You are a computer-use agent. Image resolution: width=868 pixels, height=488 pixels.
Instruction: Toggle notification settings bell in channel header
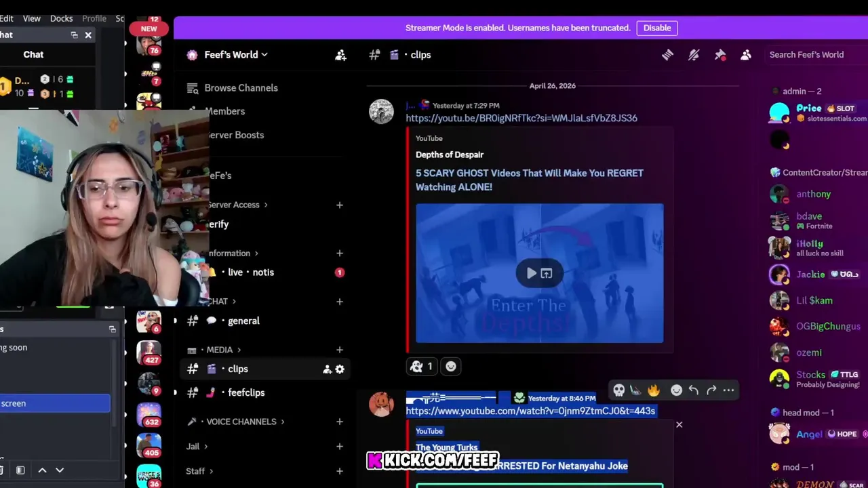pyautogui.click(x=694, y=55)
